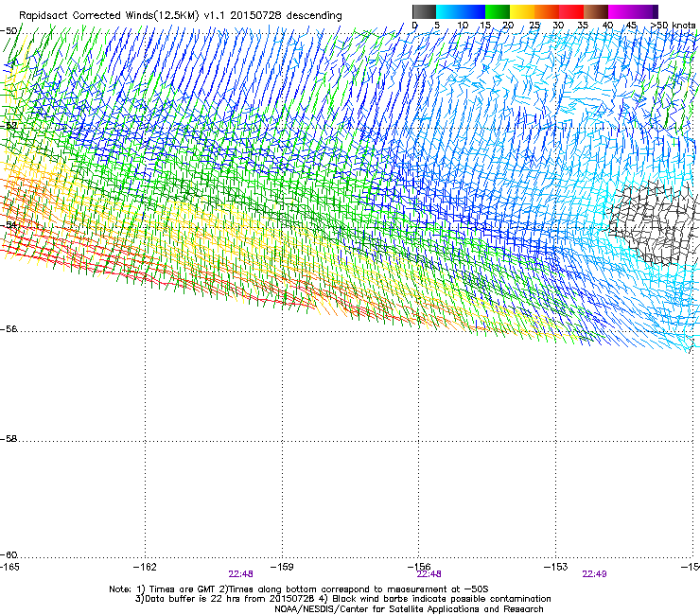Click the yellow 20-25 knots legend swatch

[x=522, y=11]
